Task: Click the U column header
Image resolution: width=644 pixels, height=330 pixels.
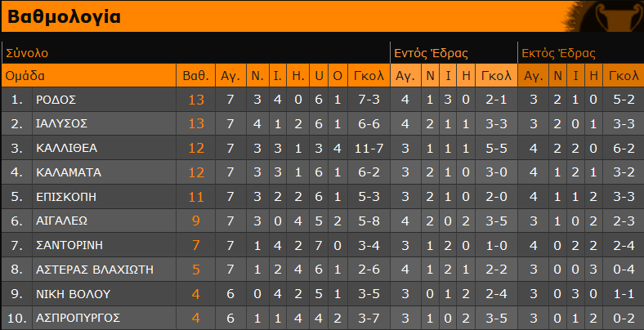Action: pyautogui.click(x=319, y=76)
